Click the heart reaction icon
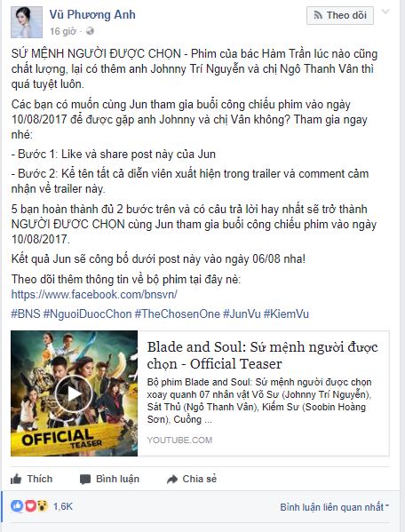The width and height of the screenshot is (405, 532). click(x=30, y=506)
